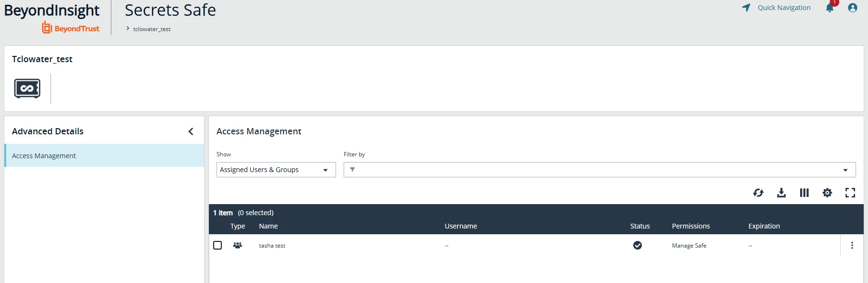Click the 1 item count label
The height and width of the screenshot is (283, 868).
pyautogui.click(x=223, y=213)
